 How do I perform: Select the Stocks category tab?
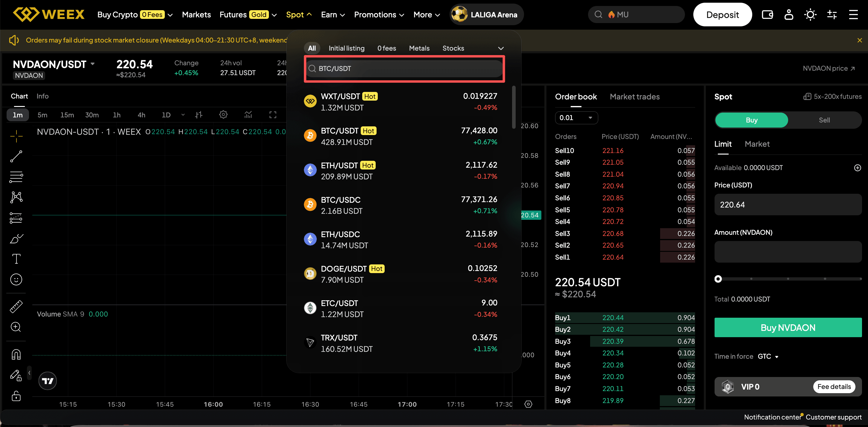click(453, 48)
